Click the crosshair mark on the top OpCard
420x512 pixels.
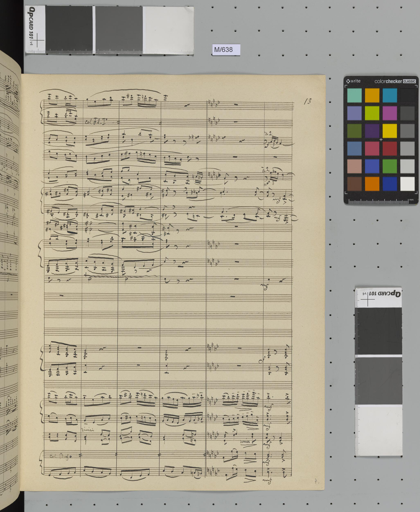point(37,40)
